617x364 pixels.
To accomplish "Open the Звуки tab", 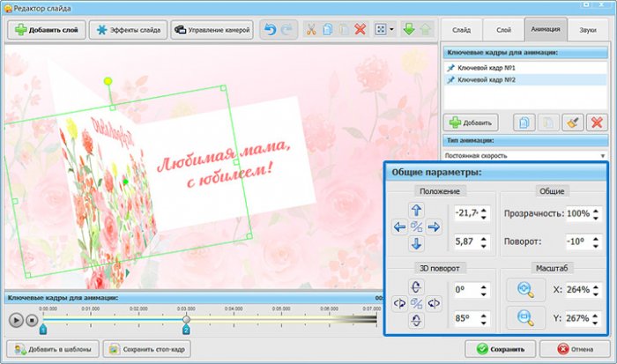I will [587, 29].
